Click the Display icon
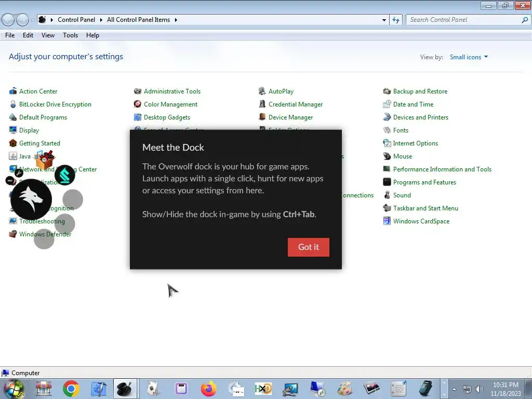Image resolution: width=532 pixels, height=399 pixels. 13,130
